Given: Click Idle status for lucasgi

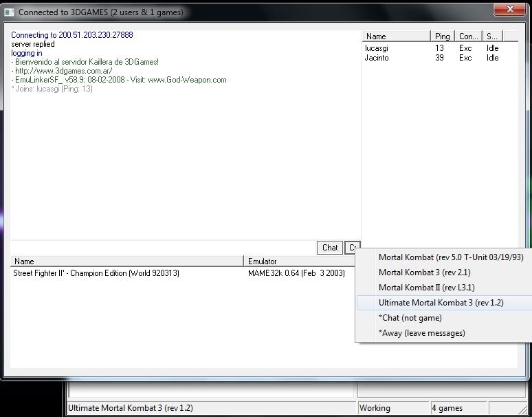Looking at the screenshot, I should 492,48.
